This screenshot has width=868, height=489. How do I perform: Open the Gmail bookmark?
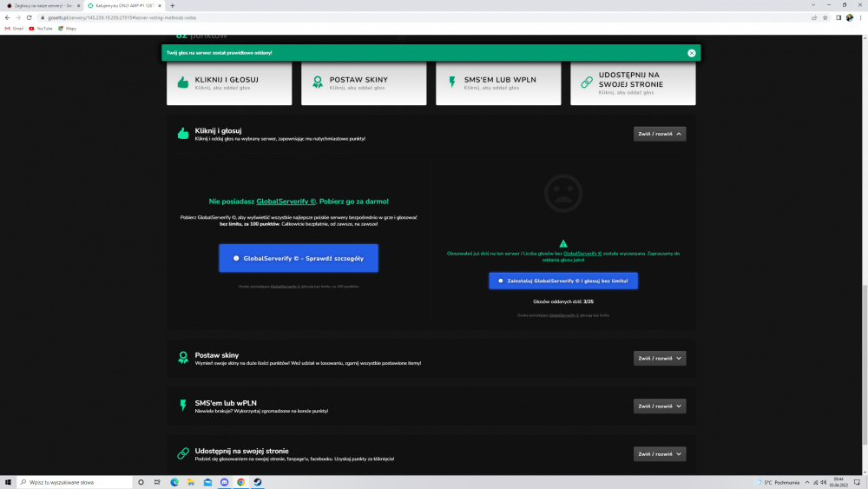14,29
